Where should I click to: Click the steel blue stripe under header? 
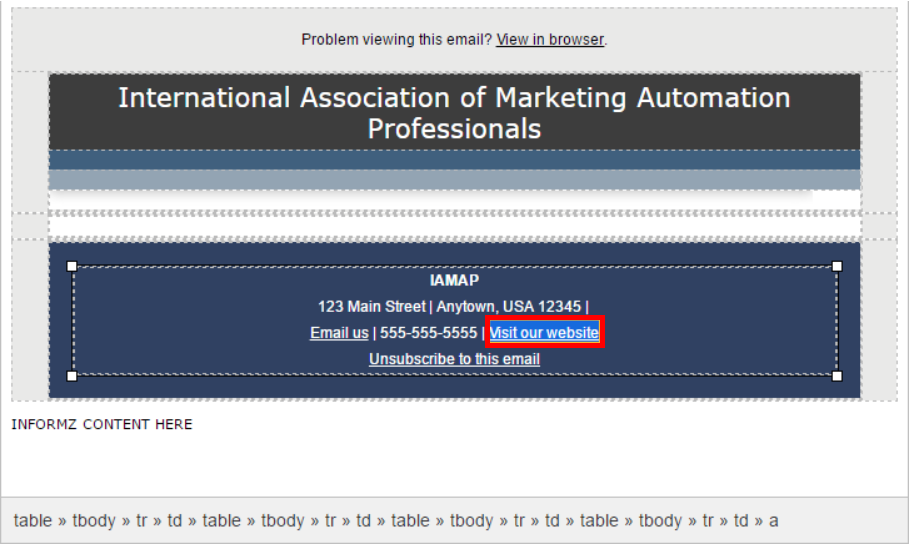(454, 160)
